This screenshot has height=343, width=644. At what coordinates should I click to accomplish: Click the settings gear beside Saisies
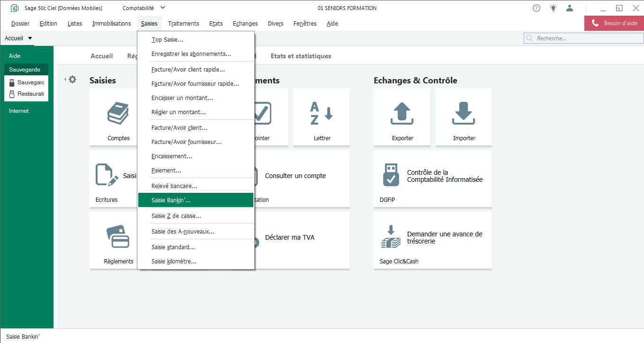(x=72, y=79)
